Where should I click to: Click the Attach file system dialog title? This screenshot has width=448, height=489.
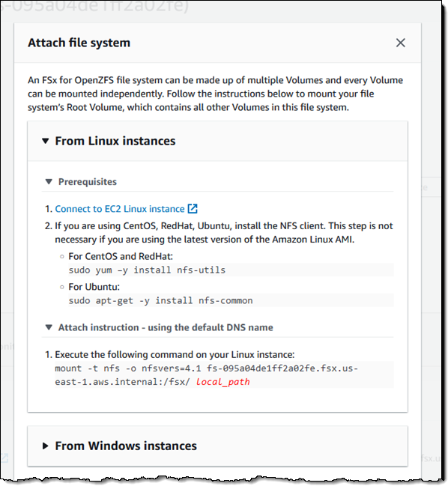[79, 43]
